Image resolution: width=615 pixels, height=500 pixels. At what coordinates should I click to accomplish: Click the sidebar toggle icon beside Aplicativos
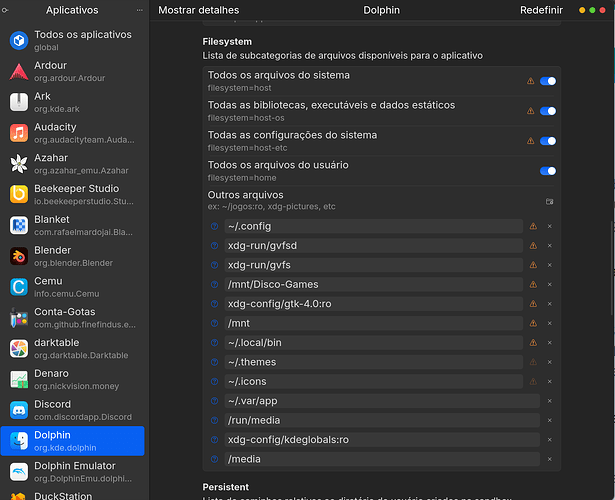click(5, 10)
